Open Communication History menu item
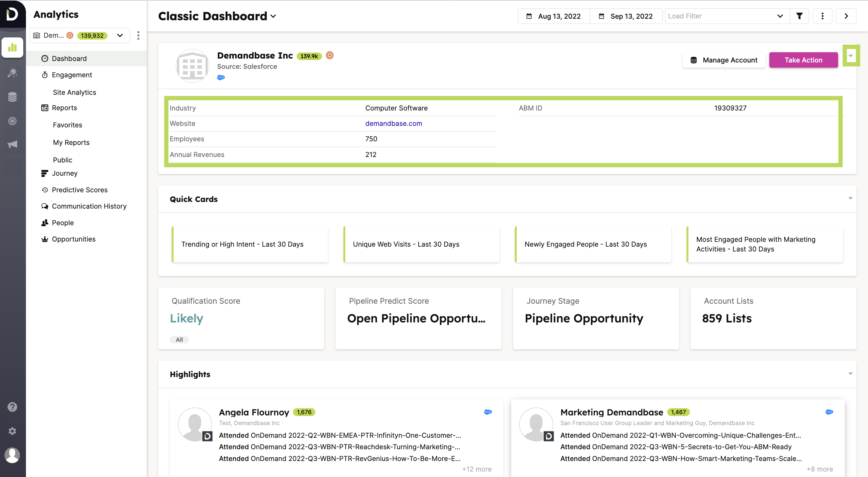Screen dimensions: 868x477 pyautogui.click(x=89, y=206)
